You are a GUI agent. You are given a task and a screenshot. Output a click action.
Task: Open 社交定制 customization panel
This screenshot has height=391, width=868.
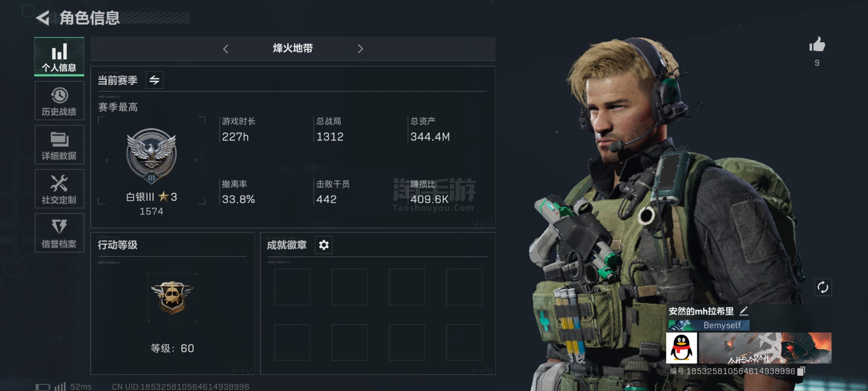59,189
